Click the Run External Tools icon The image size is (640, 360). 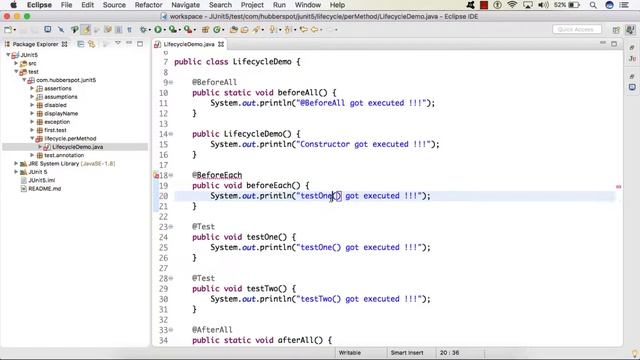(x=187, y=29)
